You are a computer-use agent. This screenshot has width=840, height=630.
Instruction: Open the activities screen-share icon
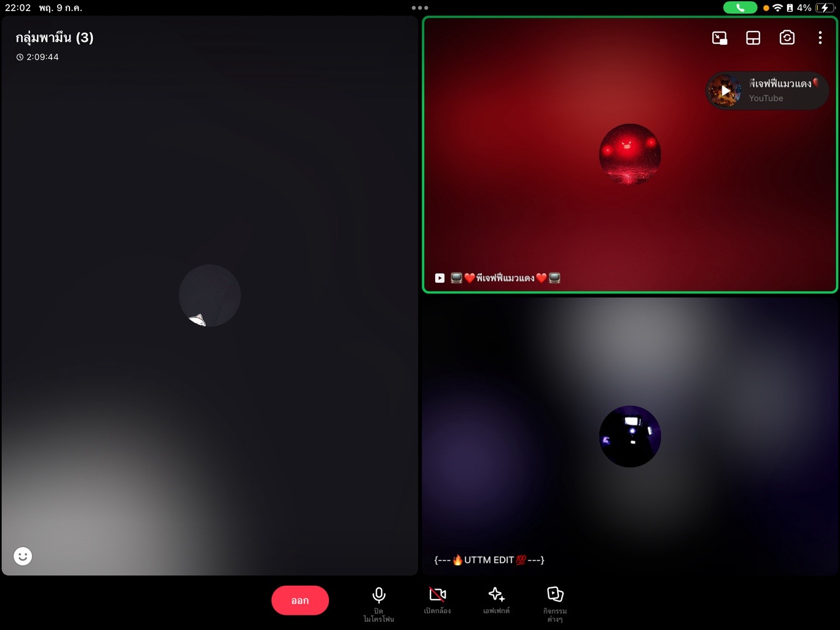click(555, 604)
